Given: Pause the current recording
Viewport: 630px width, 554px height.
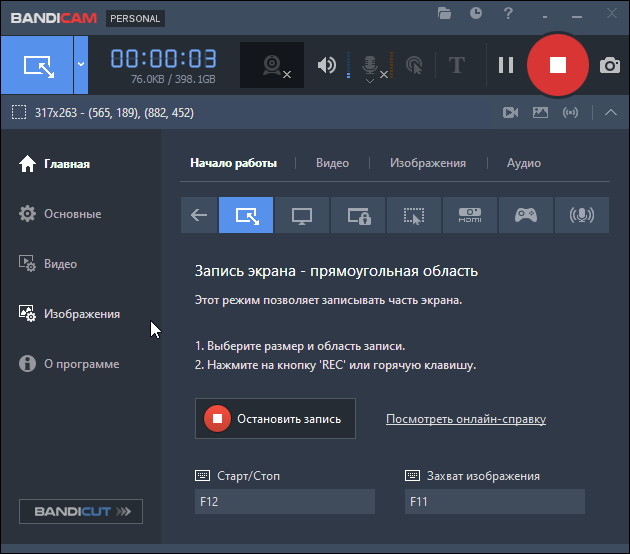Looking at the screenshot, I should pos(506,65).
